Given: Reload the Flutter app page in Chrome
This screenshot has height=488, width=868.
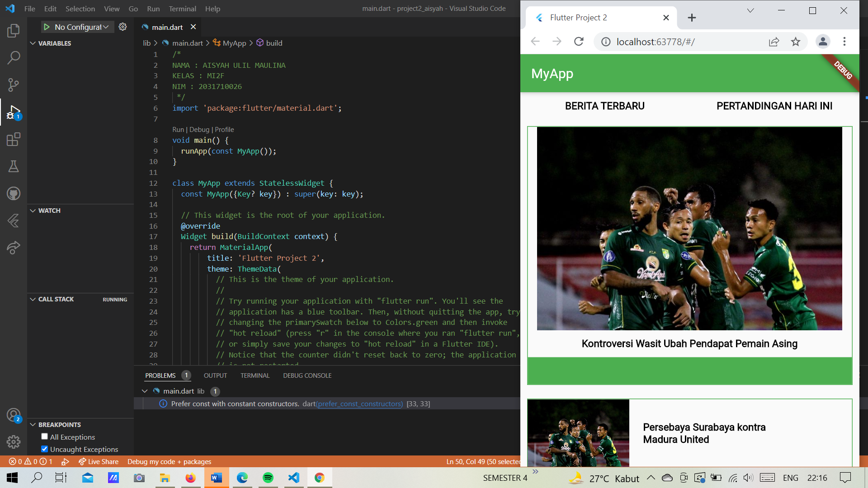Looking at the screenshot, I should point(579,41).
